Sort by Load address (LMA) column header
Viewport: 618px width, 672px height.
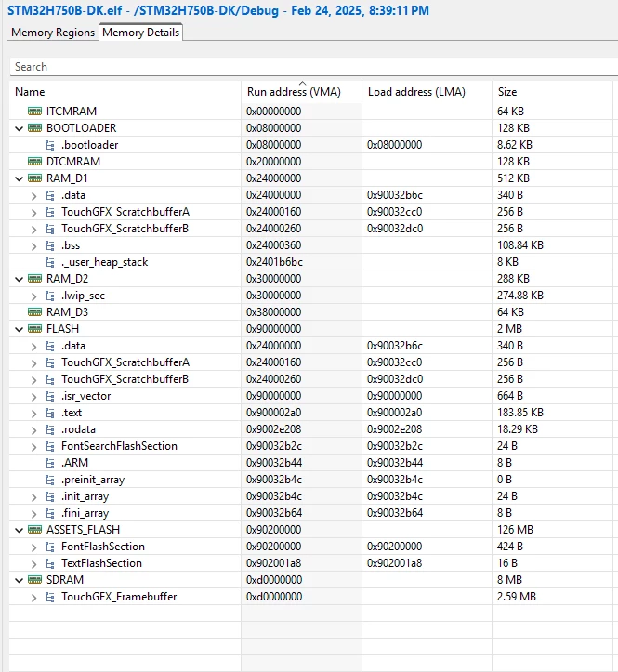pyautogui.click(x=416, y=92)
